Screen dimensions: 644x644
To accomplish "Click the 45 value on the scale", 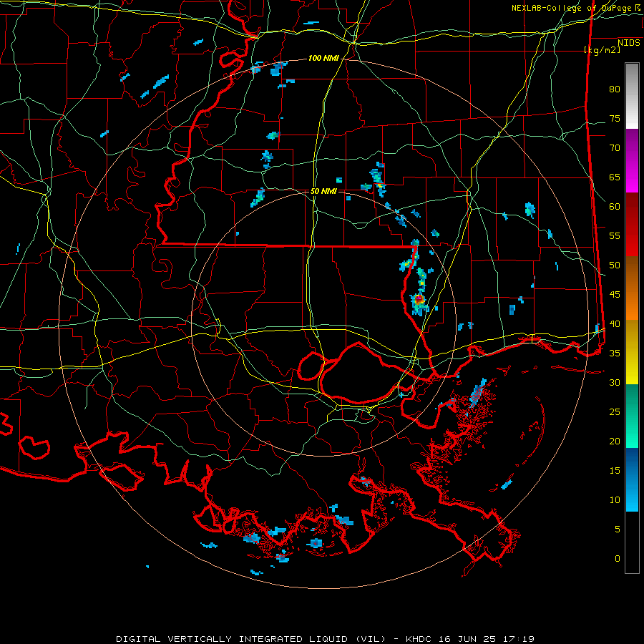I will 615,295.
